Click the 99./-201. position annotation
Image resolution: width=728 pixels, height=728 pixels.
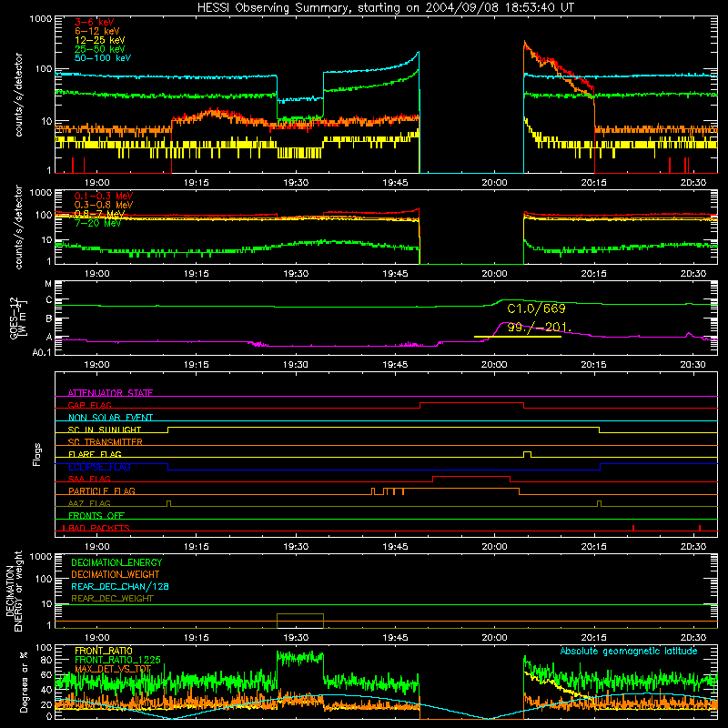539,328
